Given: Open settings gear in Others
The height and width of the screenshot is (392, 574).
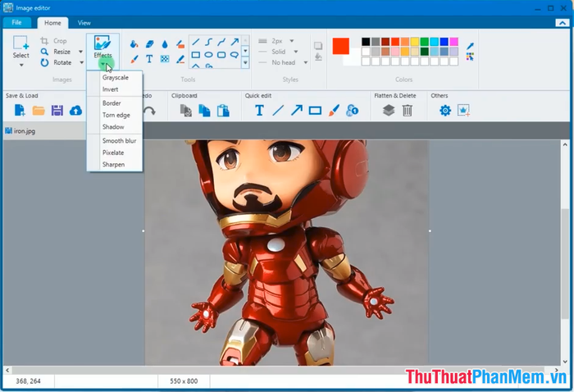Looking at the screenshot, I should [445, 110].
